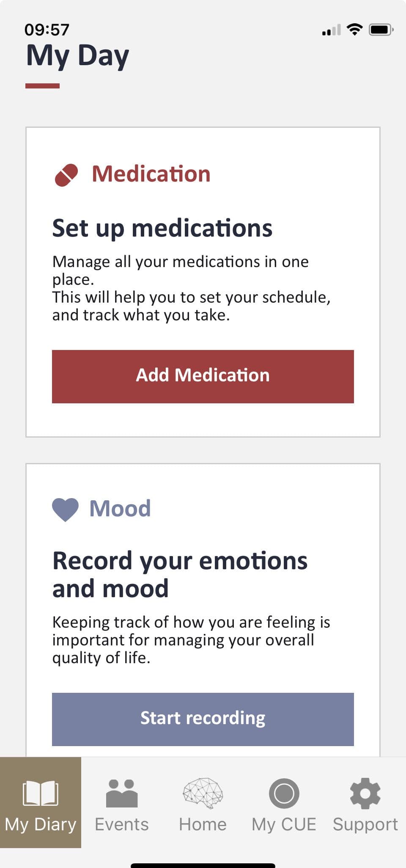Viewport: 406px width, 868px height.
Task: Tap the blue heart Mood icon
Action: pyautogui.click(x=65, y=509)
